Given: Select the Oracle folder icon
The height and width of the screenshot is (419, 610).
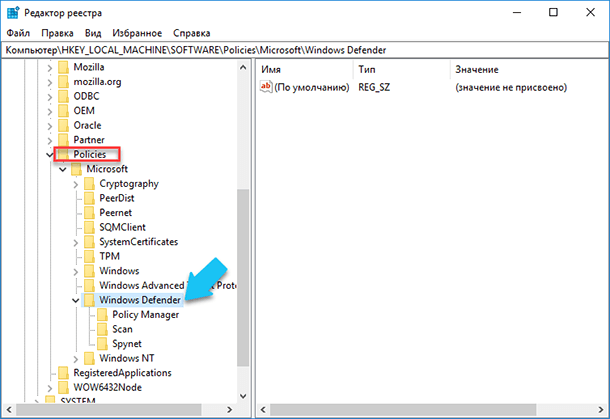Looking at the screenshot, I should tap(63, 125).
